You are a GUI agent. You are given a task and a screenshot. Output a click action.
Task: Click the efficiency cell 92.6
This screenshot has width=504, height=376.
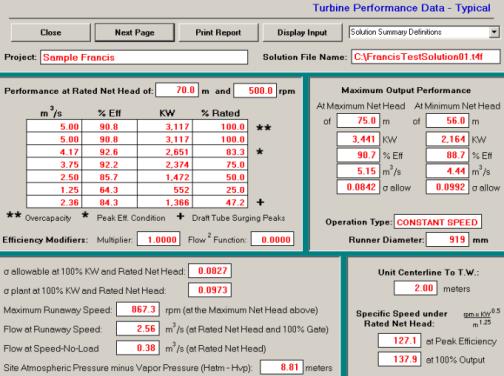point(109,152)
